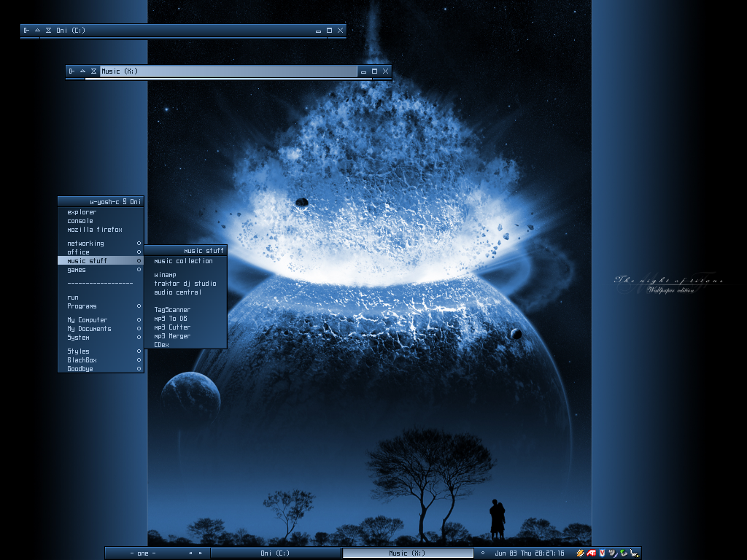Open the red ATI tray icon

591,553
